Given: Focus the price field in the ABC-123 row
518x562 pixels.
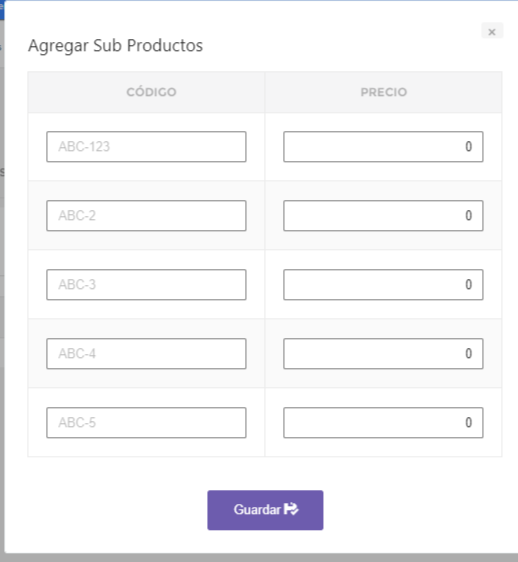Looking at the screenshot, I should (383, 147).
